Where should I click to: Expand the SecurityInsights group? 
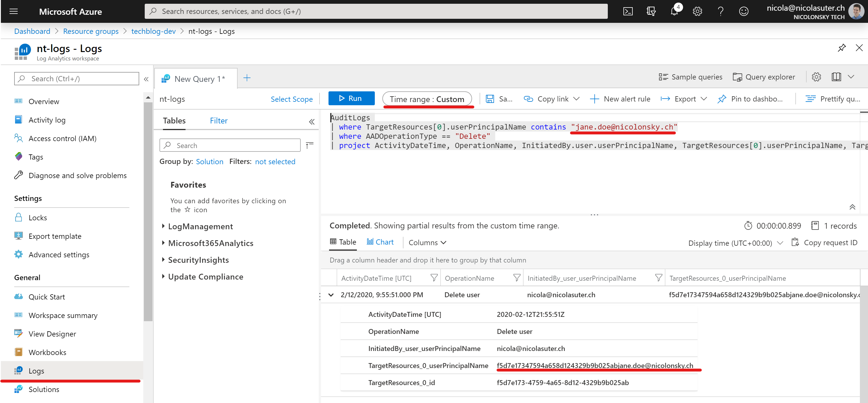[163, 260]
